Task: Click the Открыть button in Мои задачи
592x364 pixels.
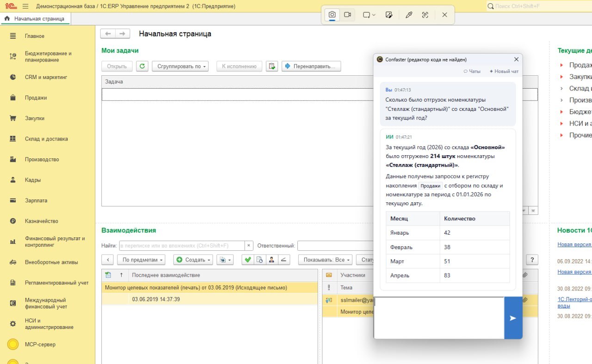Action: tap(117, 66)
